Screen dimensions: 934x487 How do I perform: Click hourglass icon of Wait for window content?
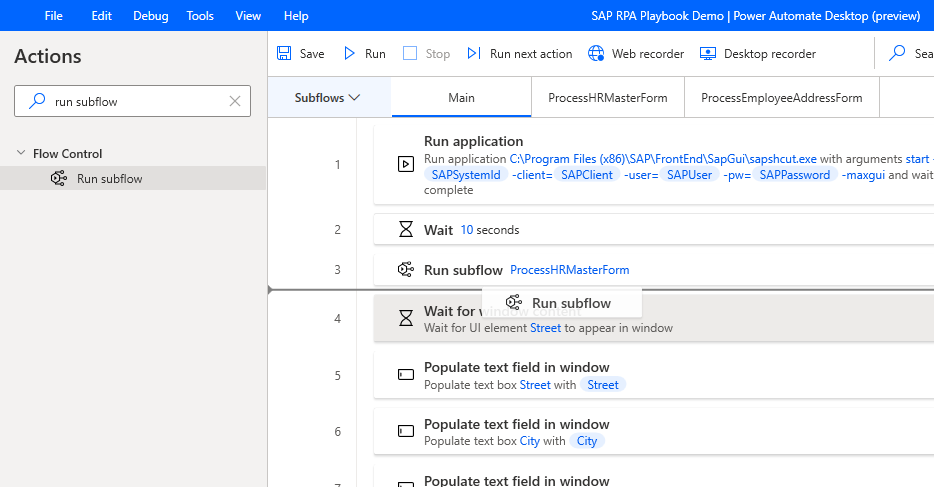tap(406, 319)
